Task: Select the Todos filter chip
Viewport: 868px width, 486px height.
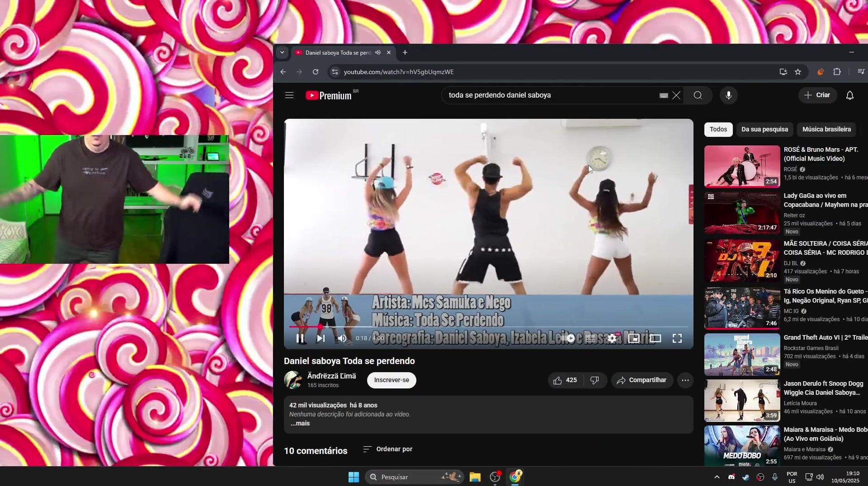Action: coord(718,129)
